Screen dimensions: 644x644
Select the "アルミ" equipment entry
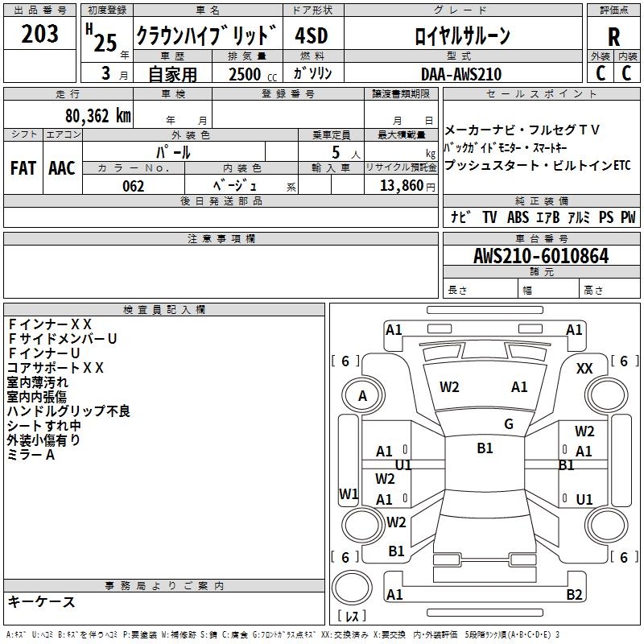pyautogui.click(x=579, y=217)
